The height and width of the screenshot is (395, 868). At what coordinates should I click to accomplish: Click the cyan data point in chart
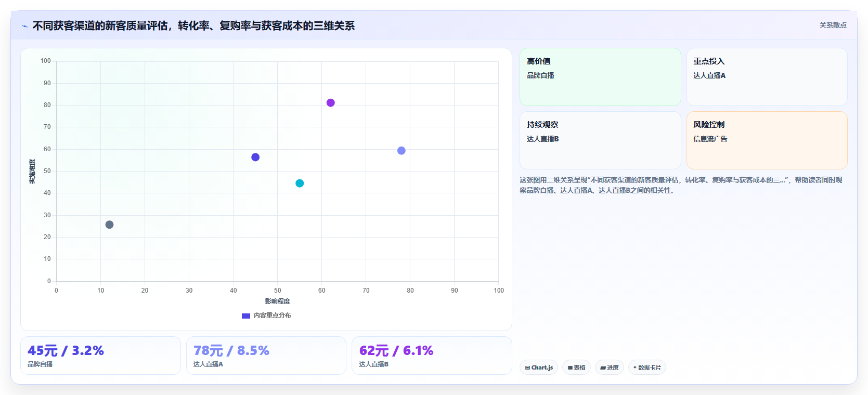click(x=300, y=183)
